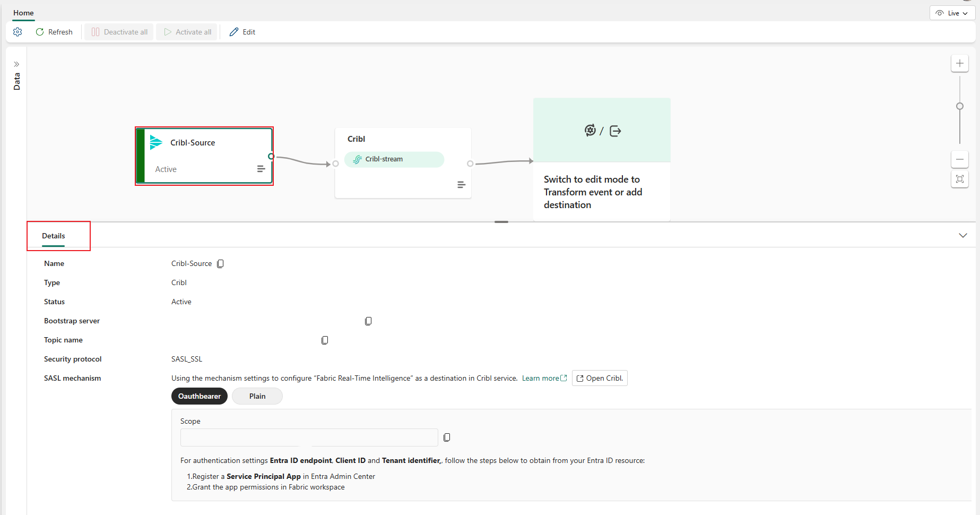
Task: Open the Live mode dropdown
Action: tap(952, 13)
